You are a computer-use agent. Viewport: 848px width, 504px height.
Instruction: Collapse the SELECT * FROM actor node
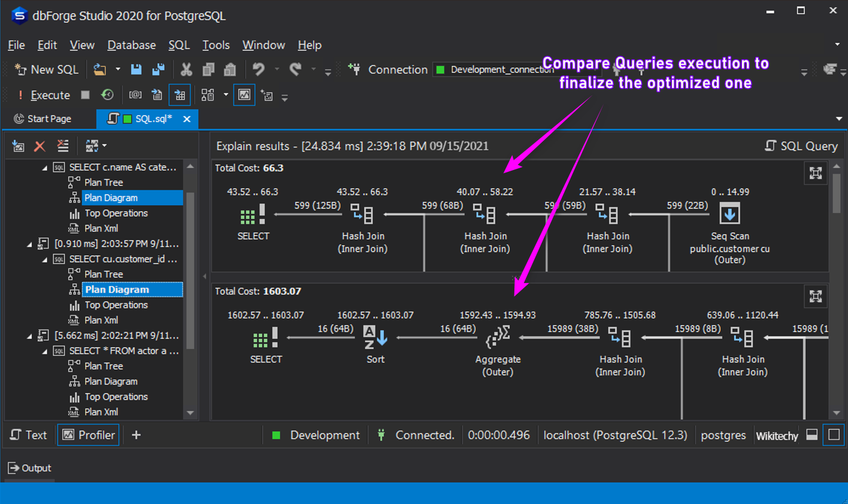click(45, 351)
